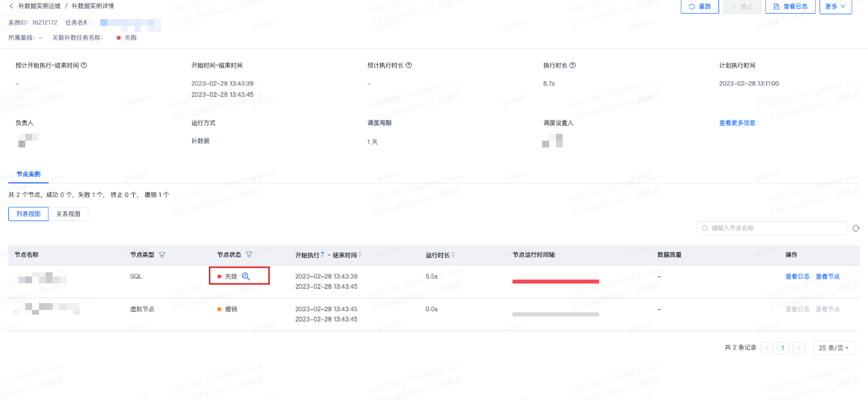Click 补数据实例运维 in the breadcrumb

tap(38, 6)
